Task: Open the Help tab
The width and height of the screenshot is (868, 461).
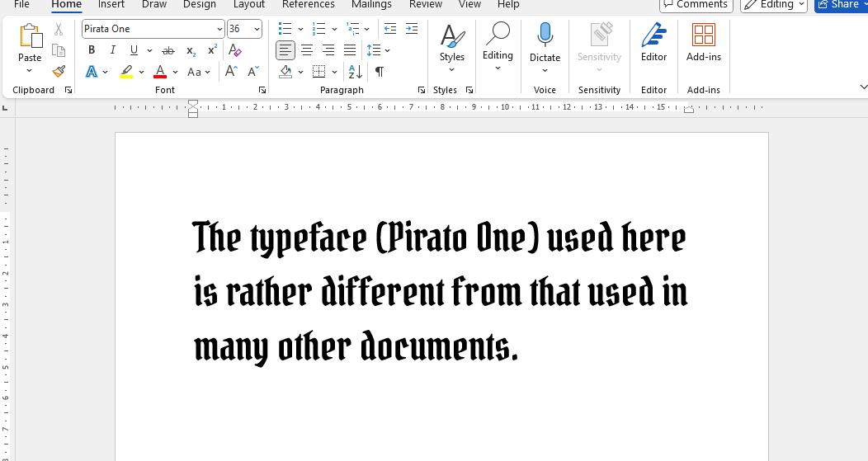Action: pos(508,4)
